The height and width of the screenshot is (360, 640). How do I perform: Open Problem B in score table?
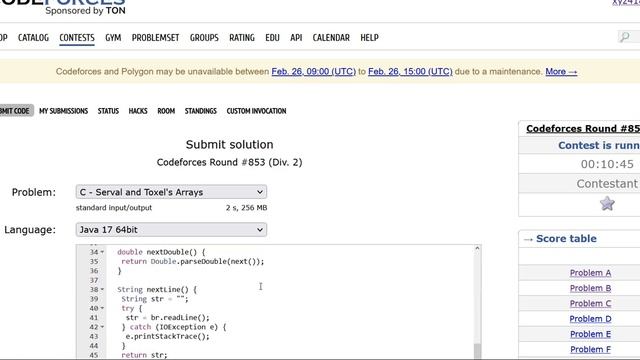pyautogui.click(x=590, y=288)
